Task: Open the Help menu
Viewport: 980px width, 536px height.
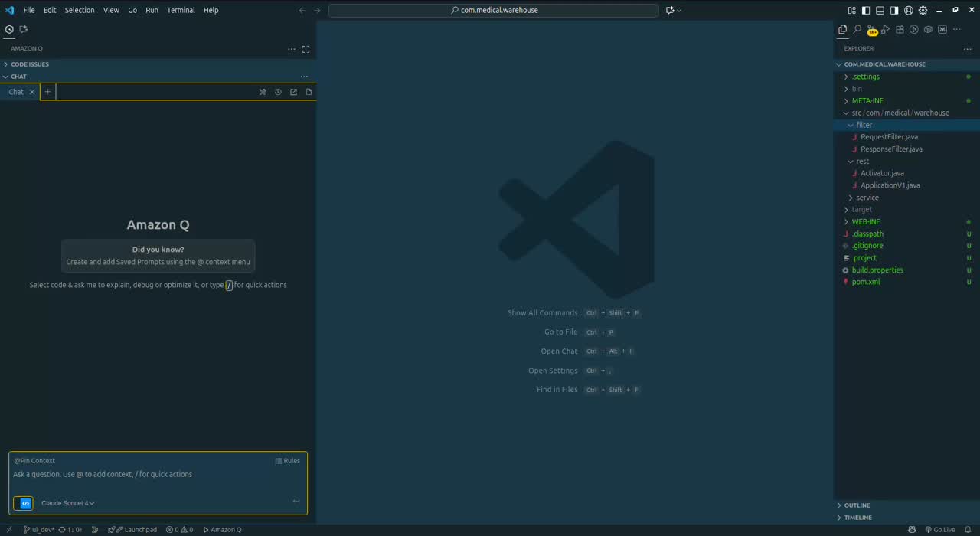Action: click(211, 10)
